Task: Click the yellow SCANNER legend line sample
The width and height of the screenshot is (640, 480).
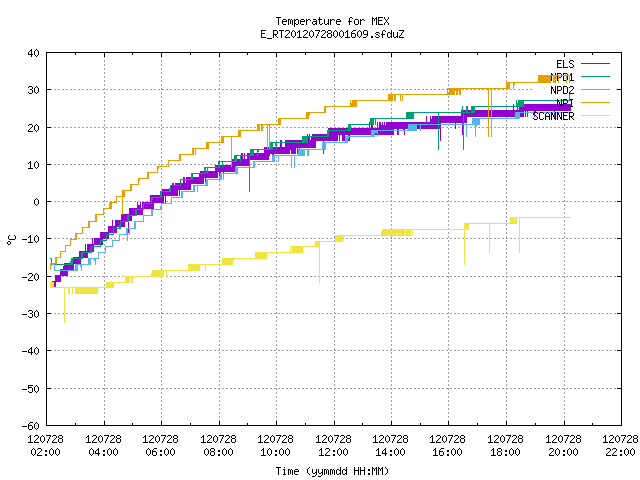Action: tap(595, 116)
